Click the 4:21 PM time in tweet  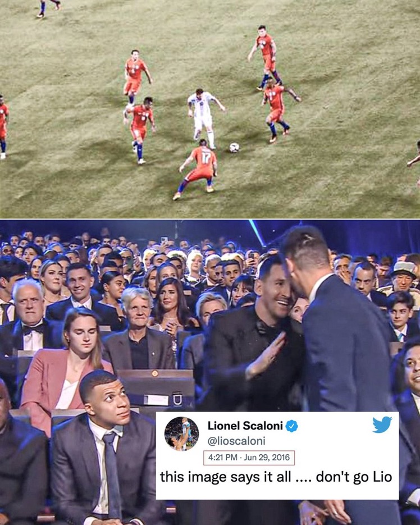pos(223,458)
